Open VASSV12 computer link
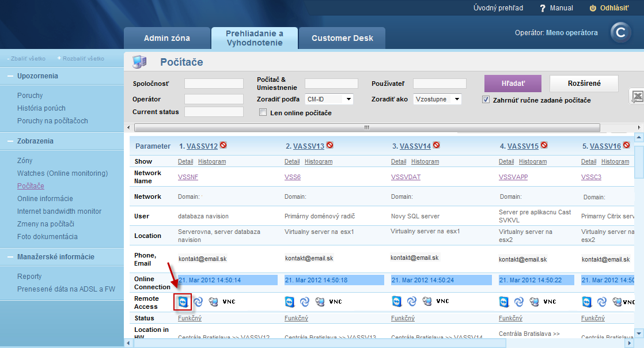Viewport: 644px width, 348px height. coord(202,146)
